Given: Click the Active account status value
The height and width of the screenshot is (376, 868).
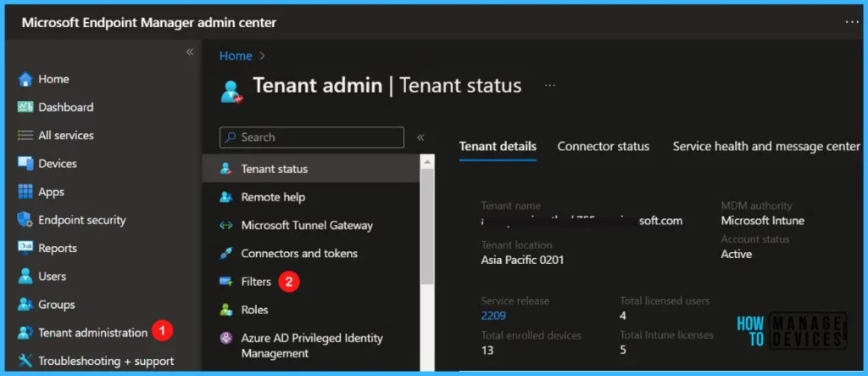Looking at the screenshot, I should tap(737, 254).
